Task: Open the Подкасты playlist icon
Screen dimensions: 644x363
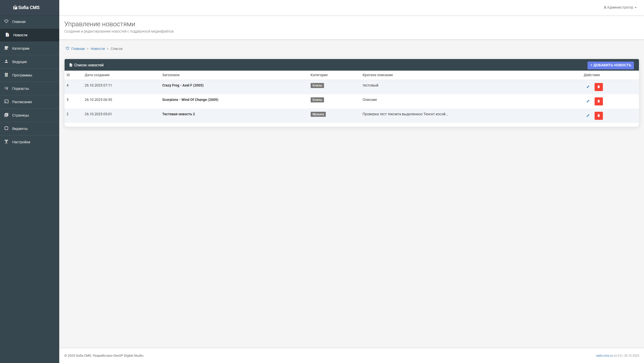Action: click(x=7, y=88)
